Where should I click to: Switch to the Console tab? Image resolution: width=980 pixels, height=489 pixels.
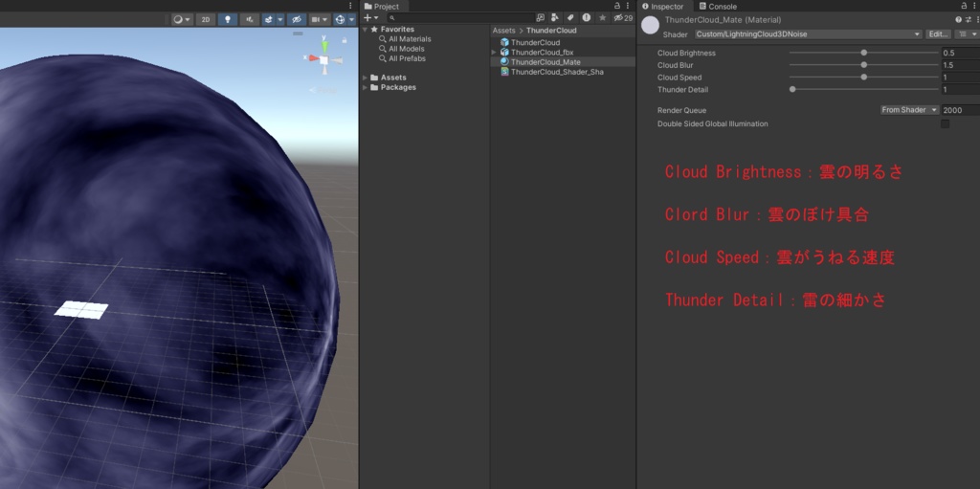point(718,7)
